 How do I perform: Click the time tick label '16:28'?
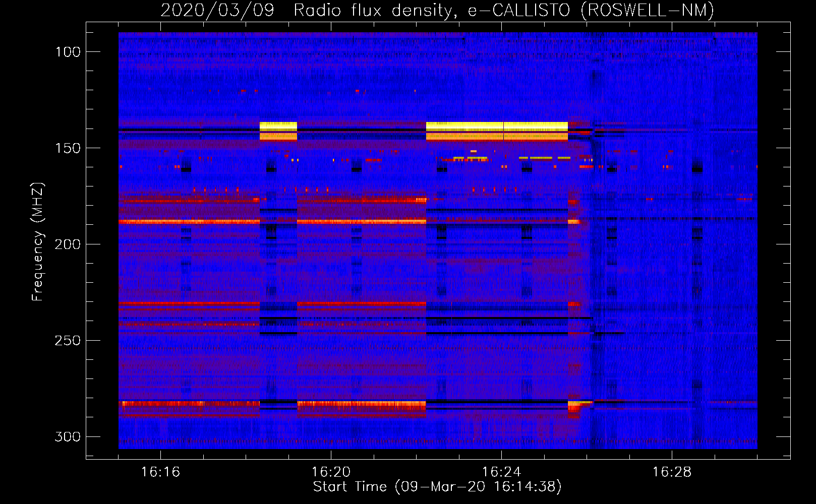tap(672, 472)
